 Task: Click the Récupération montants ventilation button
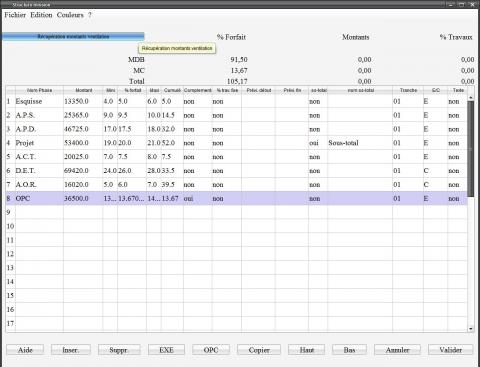pos(73,36)
